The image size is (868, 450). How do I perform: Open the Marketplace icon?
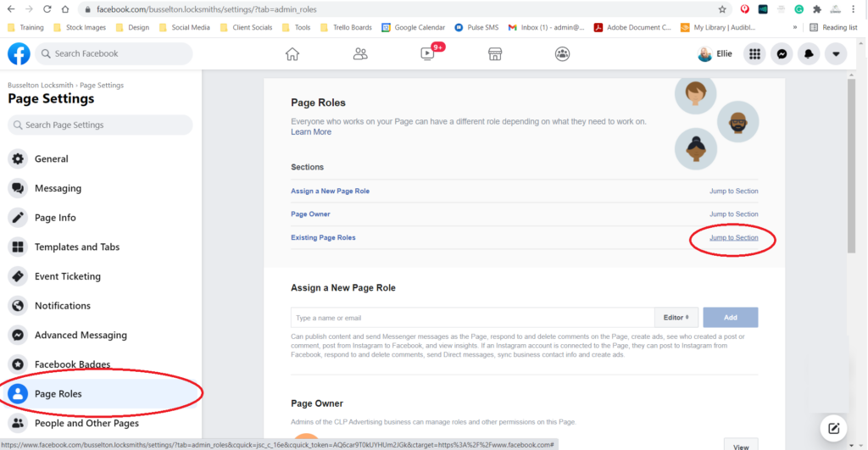coord(495,53)
